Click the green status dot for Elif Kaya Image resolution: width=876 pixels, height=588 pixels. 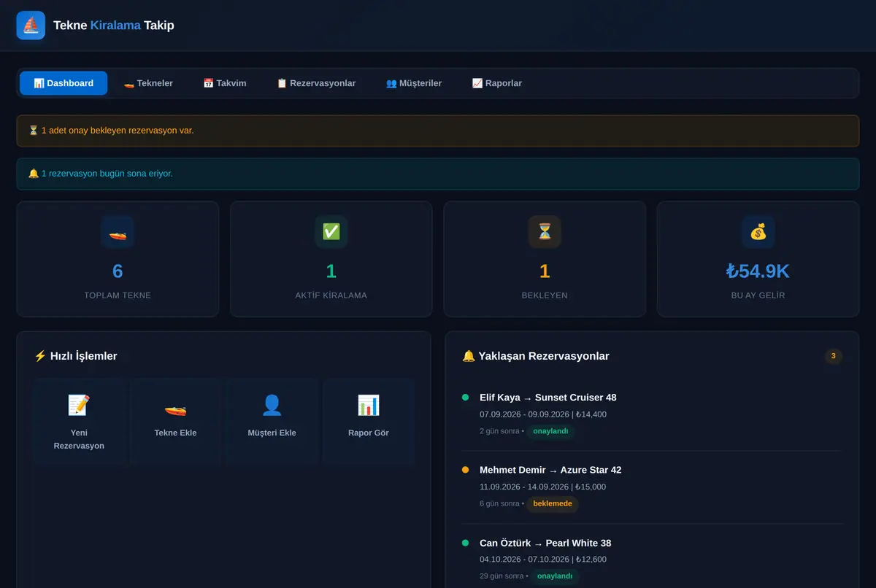466,398
